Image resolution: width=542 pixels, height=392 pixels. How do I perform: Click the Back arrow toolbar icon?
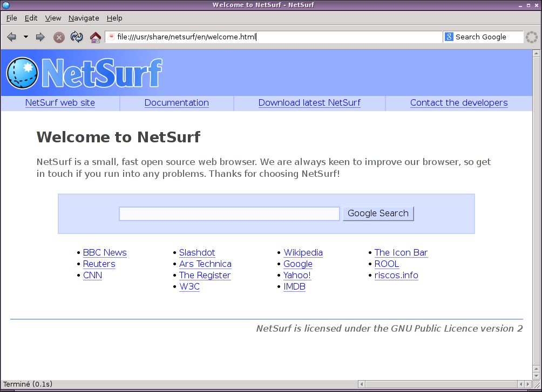[11, 37]
